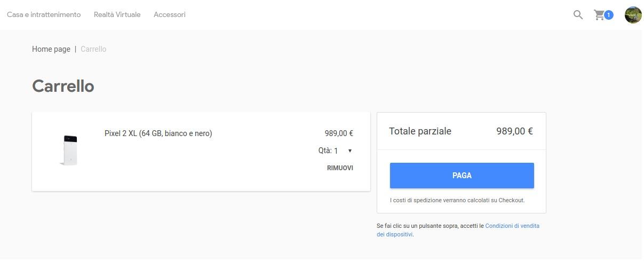Click the Totale parziale label

420,131
